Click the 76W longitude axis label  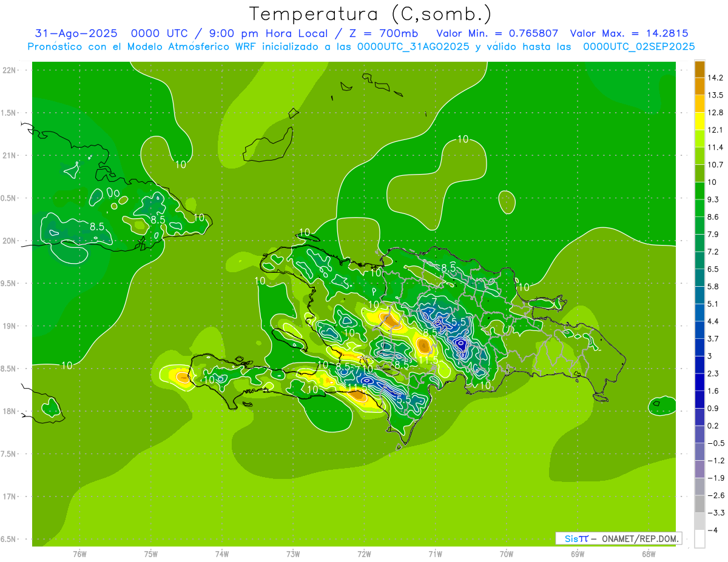point(79,554)
